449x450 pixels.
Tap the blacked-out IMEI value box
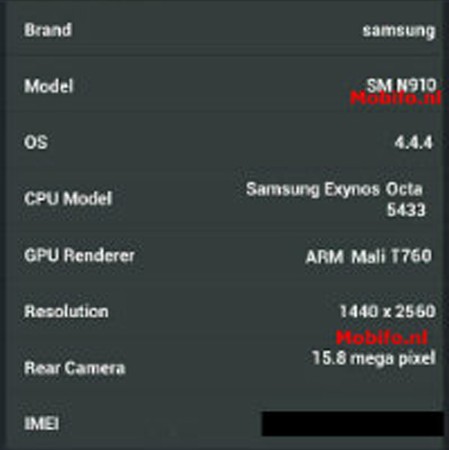[353, 424]
